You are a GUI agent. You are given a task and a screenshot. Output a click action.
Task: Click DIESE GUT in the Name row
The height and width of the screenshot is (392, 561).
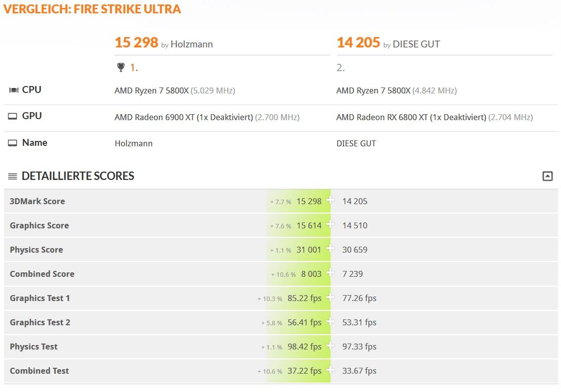click(x=356, y=143)
